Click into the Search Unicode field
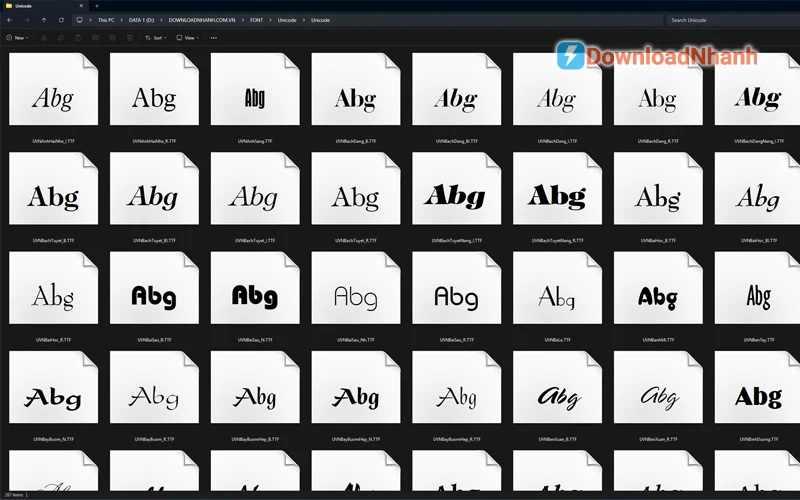This screenshot has height=500, width=800. click(x=732, y=20)
